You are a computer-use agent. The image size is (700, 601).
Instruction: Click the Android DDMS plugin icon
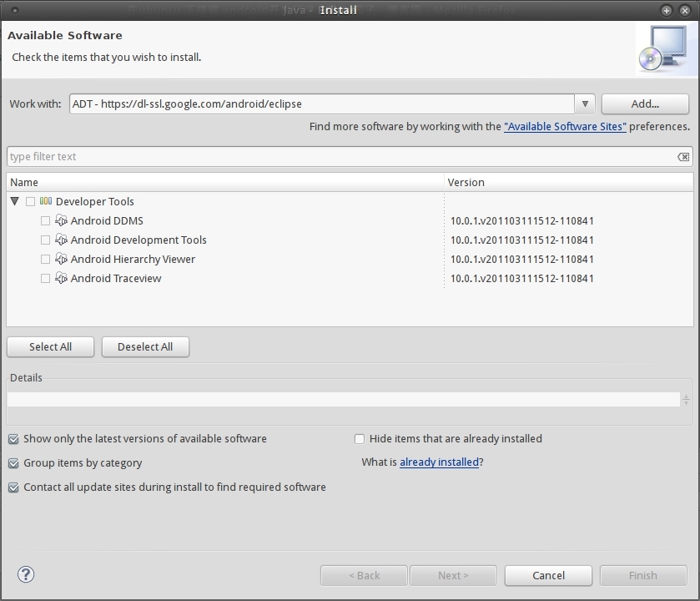[x=61, y=221]
